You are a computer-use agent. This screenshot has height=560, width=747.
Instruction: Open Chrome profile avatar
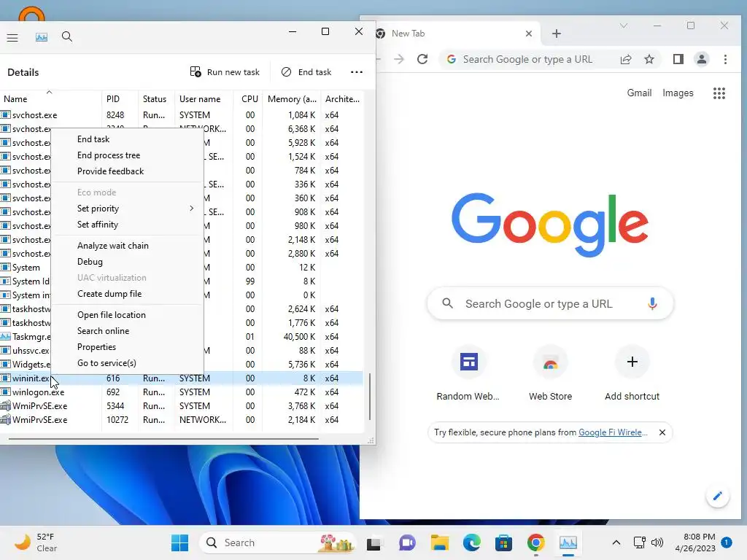point(701,59)
